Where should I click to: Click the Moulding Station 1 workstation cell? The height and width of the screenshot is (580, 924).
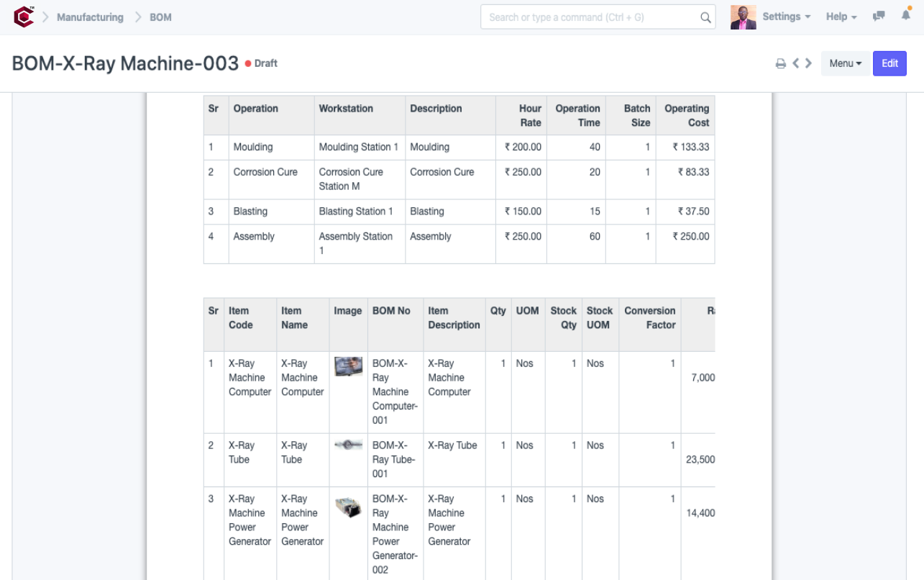[359, 147]
